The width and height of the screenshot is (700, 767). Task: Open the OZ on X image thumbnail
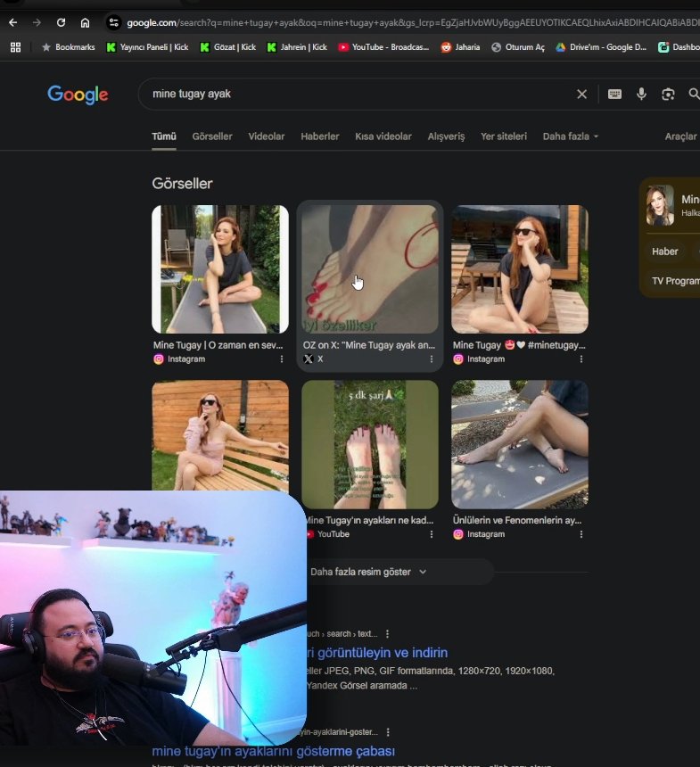[x=370, y=269]
